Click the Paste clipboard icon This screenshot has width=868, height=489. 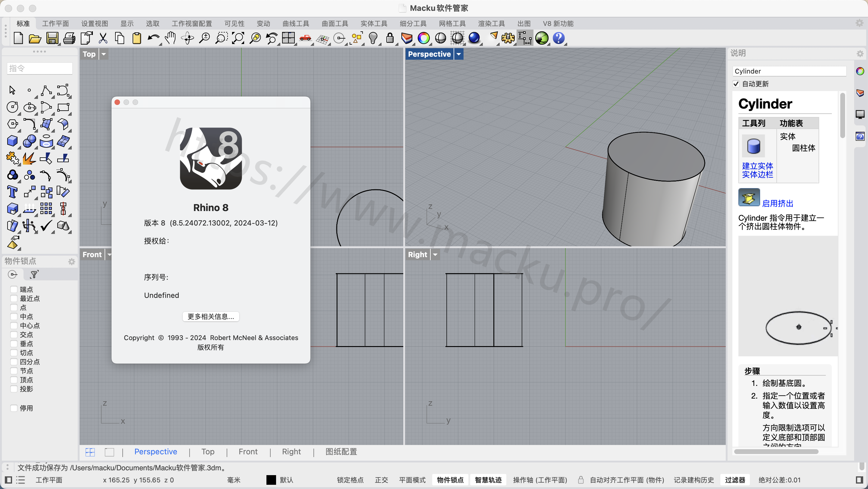137,38
